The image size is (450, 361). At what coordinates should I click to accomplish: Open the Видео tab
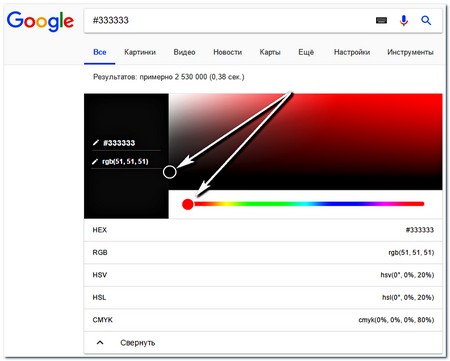184,52
